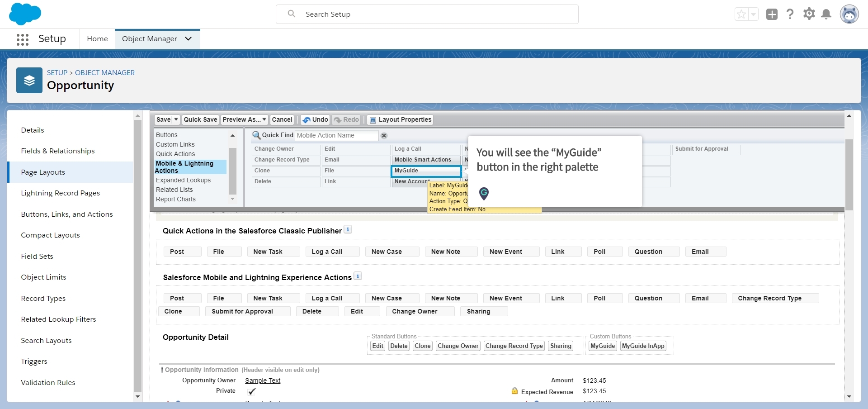Select Mobile & Lightning Actions palette category
Screen dimensions: 868x409
(190, 167)
